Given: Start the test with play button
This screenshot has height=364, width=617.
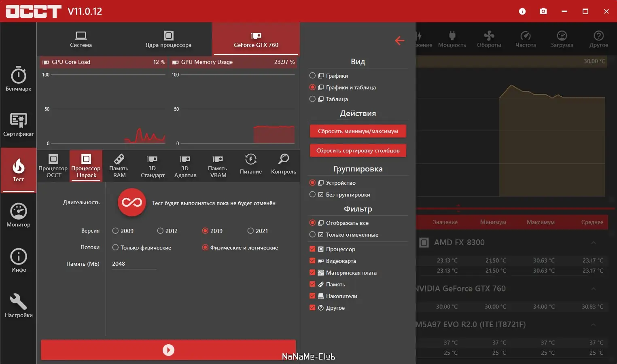Looking at the screenshot, I should (168, 350).
